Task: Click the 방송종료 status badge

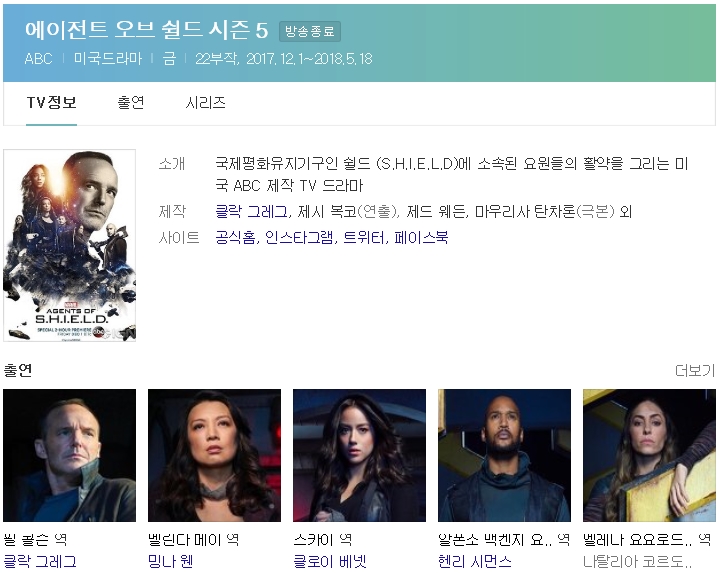Action: click(310, 31)
